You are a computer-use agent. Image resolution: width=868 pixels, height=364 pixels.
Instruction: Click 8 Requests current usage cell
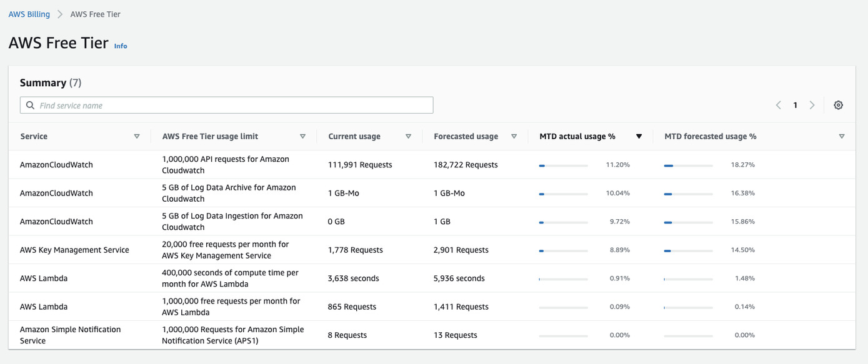pos(347,335)
